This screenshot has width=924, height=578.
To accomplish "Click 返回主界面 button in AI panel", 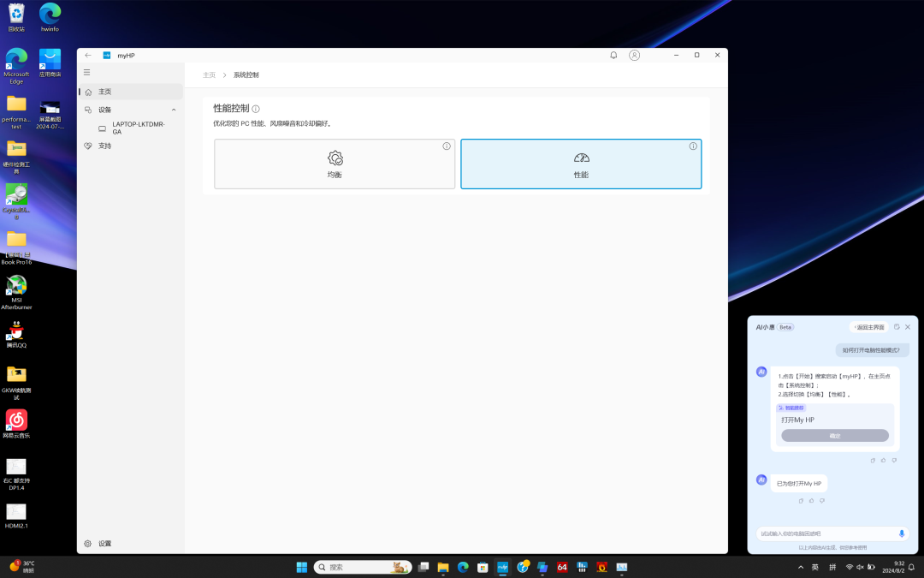I will (869, 327).
